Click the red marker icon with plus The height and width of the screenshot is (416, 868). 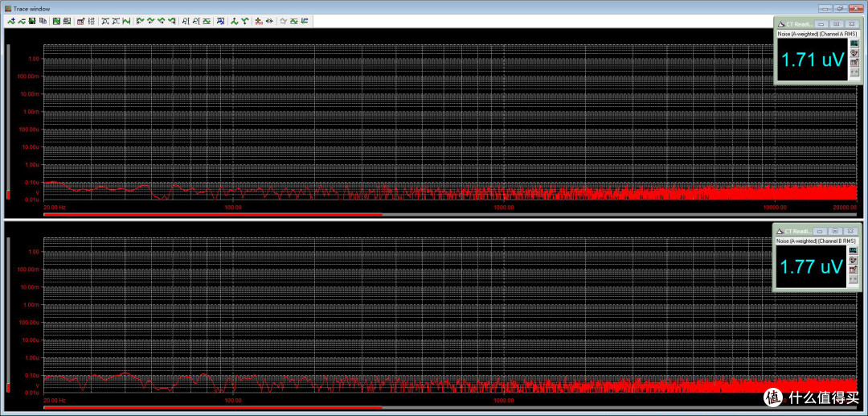click(259, 21)
